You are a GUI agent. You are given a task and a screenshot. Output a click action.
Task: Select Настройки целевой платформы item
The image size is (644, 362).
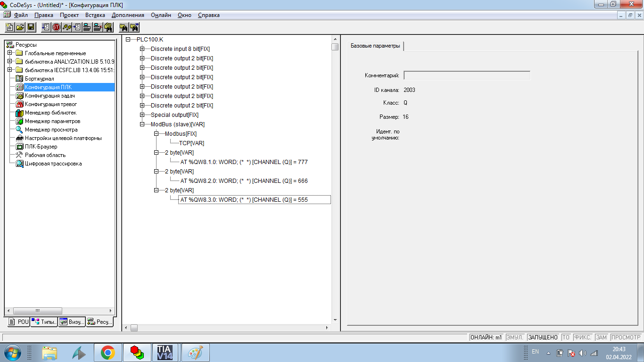tap(63, 138)
